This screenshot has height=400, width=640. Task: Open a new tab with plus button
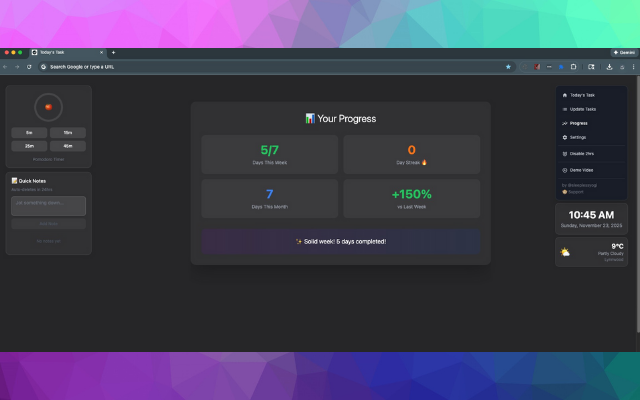113,53
